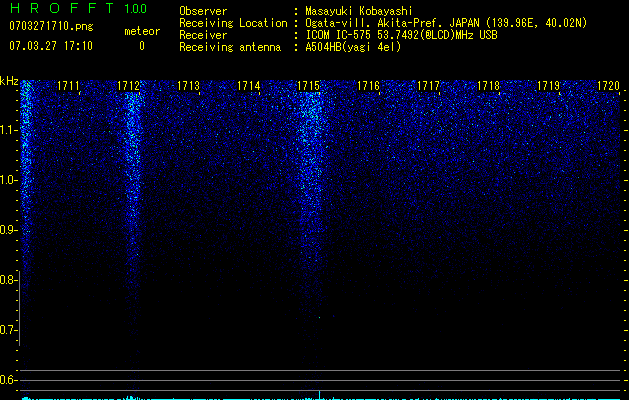Click the meteor count label
This screenshot has height=400, width=629.
pyautogui.click(x=142, y=31)
